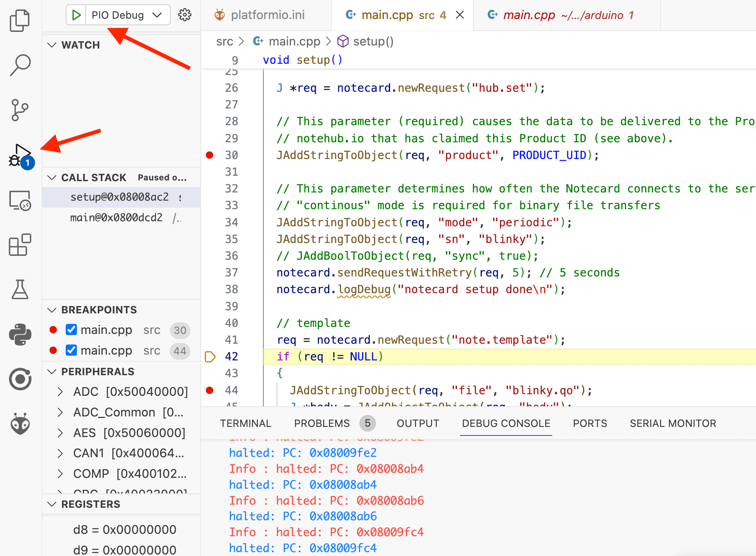The image size is (756, 556).
Task: Start debugging with green play button
Action: click(x=76, y=15)
